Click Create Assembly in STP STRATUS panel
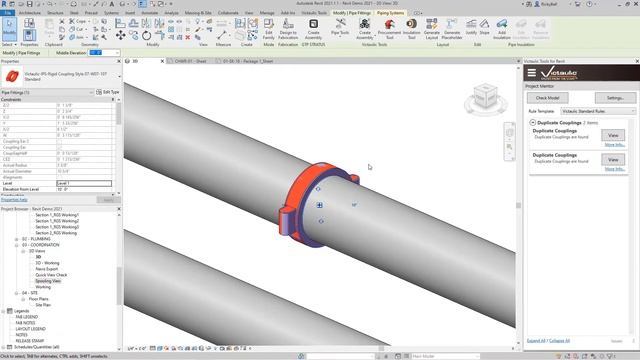 [313, 29]
